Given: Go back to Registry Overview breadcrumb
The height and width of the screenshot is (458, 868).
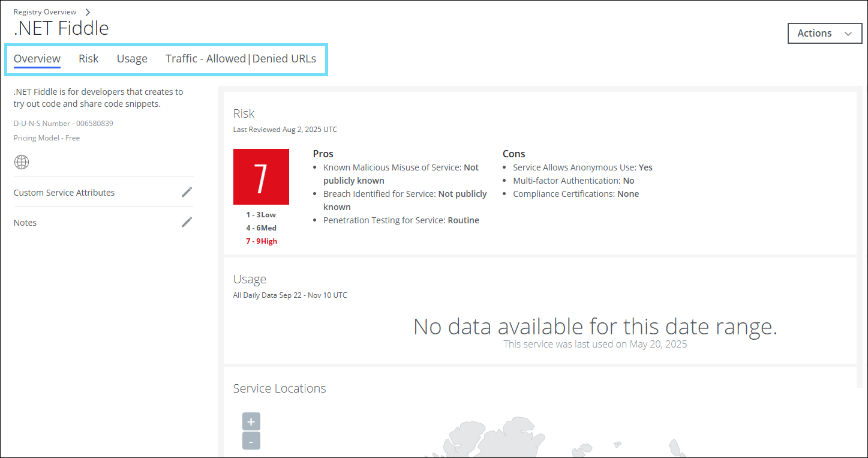Looking at the screenshot, I should pos(45,12).
